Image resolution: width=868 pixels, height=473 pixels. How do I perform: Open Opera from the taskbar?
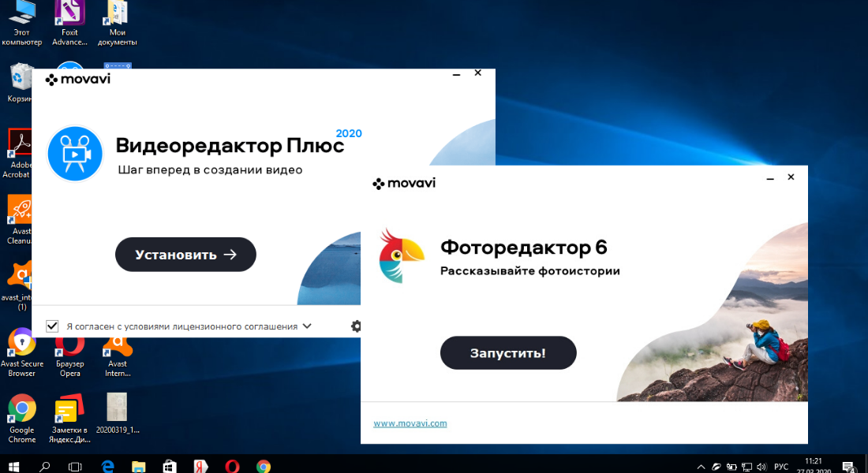[x=232, y=467]
